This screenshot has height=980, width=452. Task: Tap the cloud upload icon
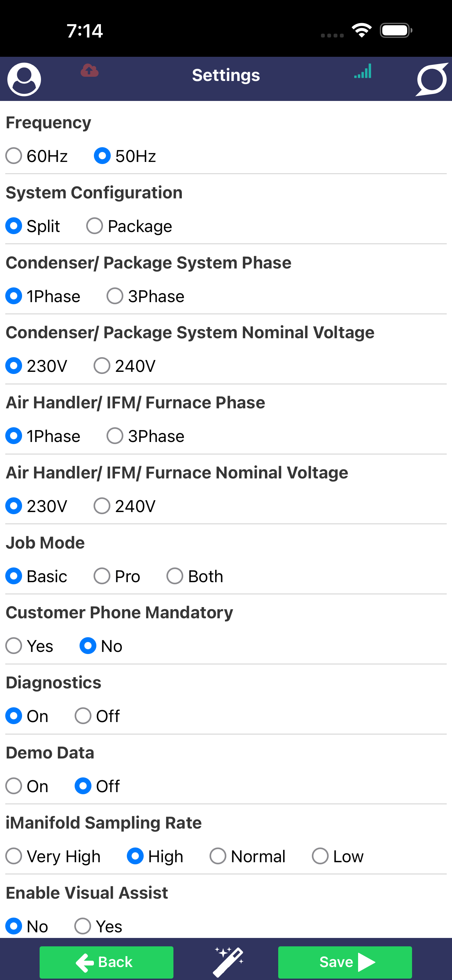pyautogui.click(x=89, y=70)
